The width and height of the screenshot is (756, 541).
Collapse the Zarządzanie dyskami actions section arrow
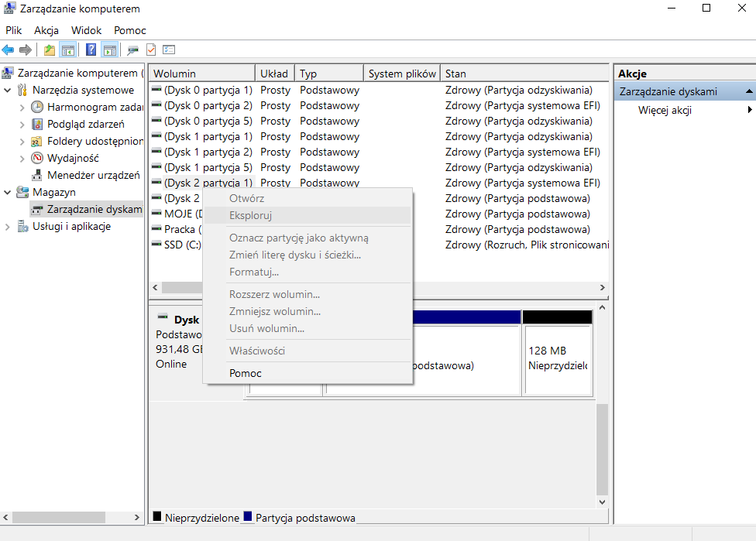(749, 91)
